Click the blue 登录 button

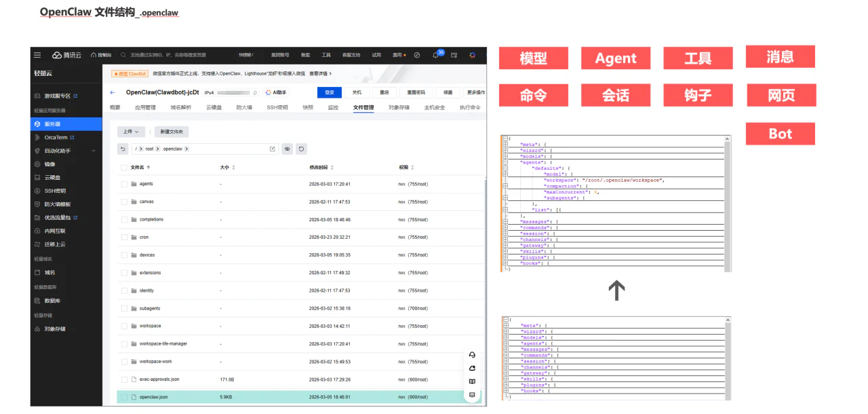329,92
